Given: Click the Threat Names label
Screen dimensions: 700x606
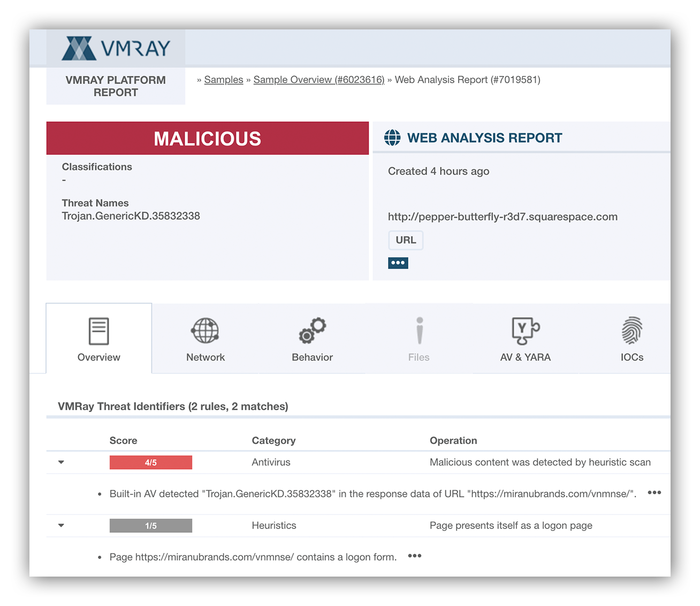Looking at the screenshot, I should click(95, 203).
